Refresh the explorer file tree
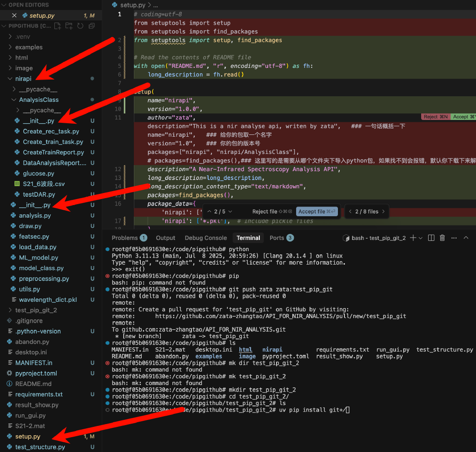Image resolution: width=476 pixels, height=452 pixels. [80, 26]
